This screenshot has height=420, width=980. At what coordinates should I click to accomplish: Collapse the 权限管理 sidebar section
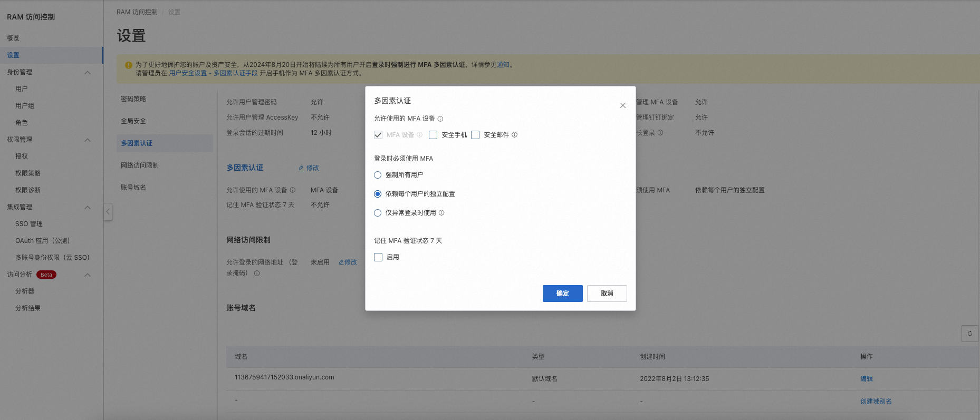[x=88, y=140]
